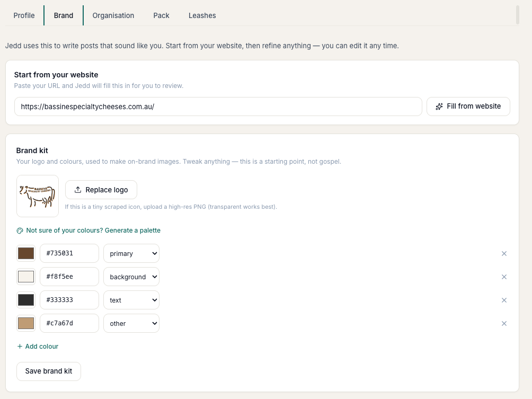
Task: Remove the #f8f5ee background colour row
Action: click(x=504, y=277)
